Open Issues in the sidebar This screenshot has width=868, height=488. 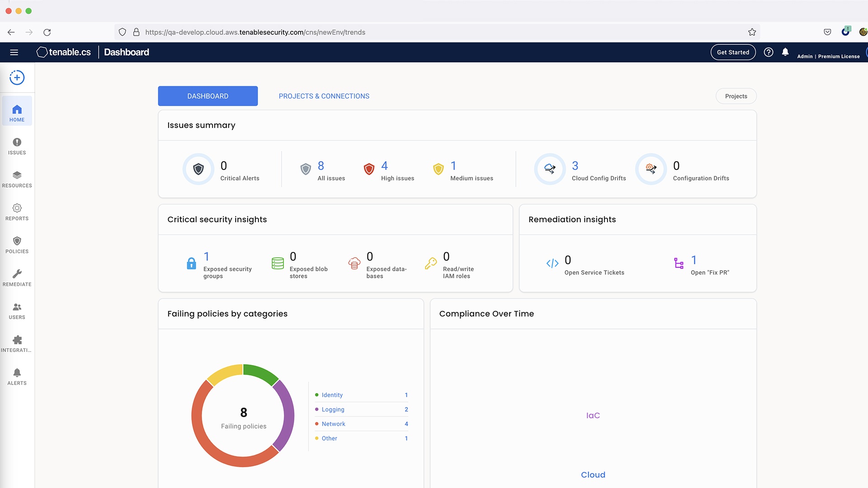coord(17,146)
